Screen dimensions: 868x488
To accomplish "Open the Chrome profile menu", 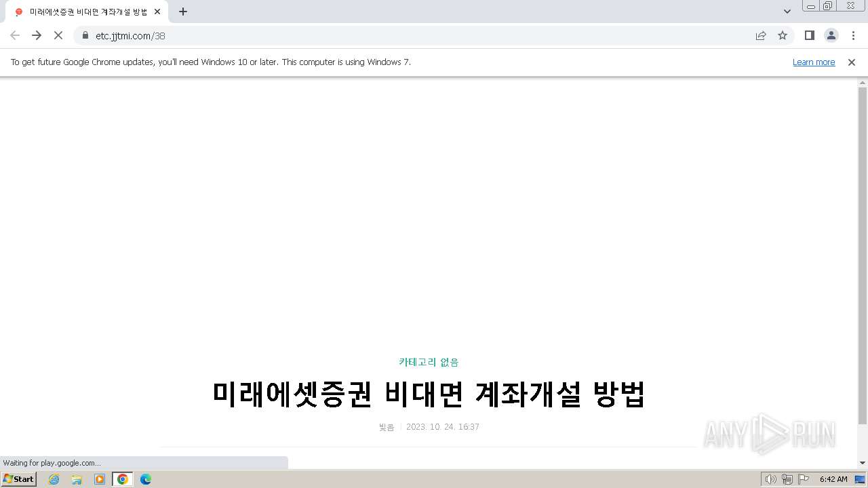I will [831, 35].
